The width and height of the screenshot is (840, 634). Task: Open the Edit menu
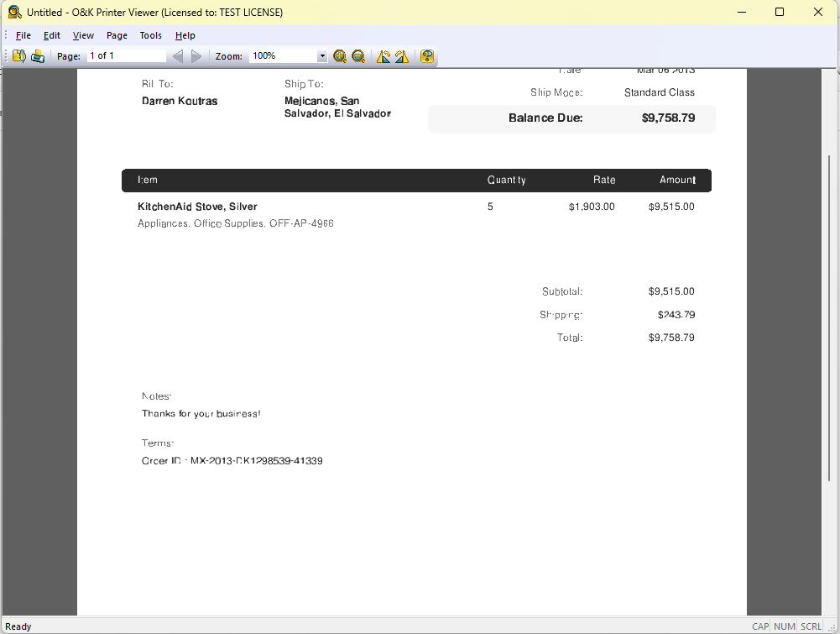52,35
